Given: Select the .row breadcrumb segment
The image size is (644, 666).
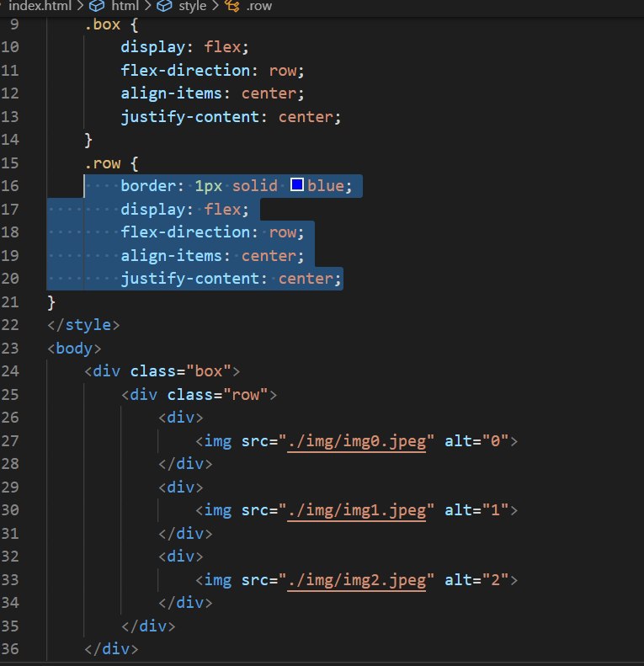Looking at the screenshot, I should point(258,6).
